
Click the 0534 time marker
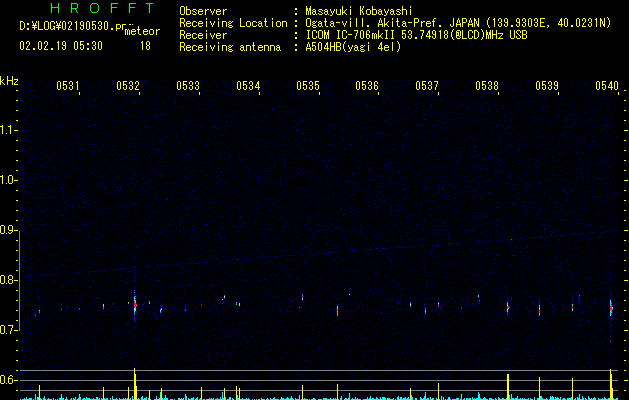click(248, 86)
